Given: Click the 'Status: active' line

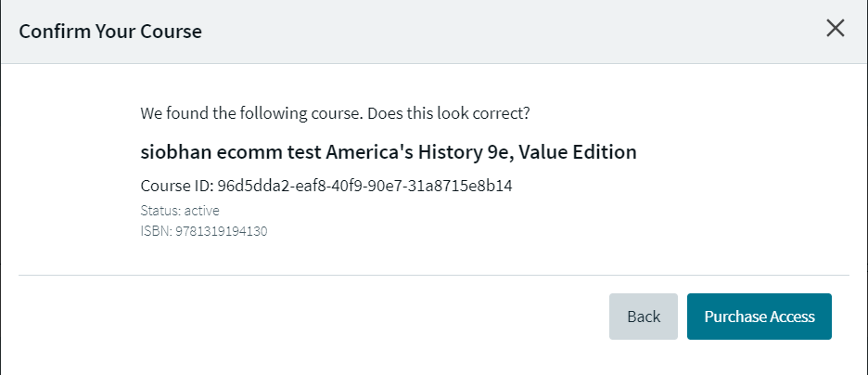Looking at the screenshot, I should coord(180,211).
